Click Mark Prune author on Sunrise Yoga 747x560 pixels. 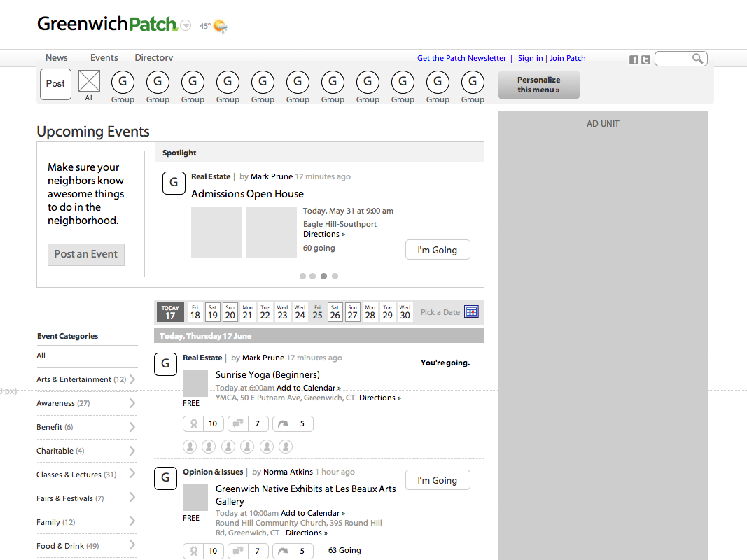coord(263,358)
